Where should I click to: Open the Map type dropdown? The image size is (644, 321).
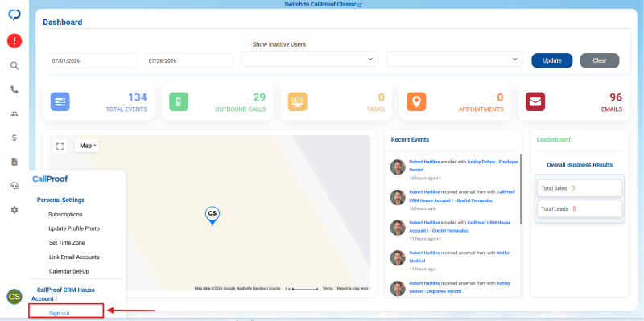(87, 146)
